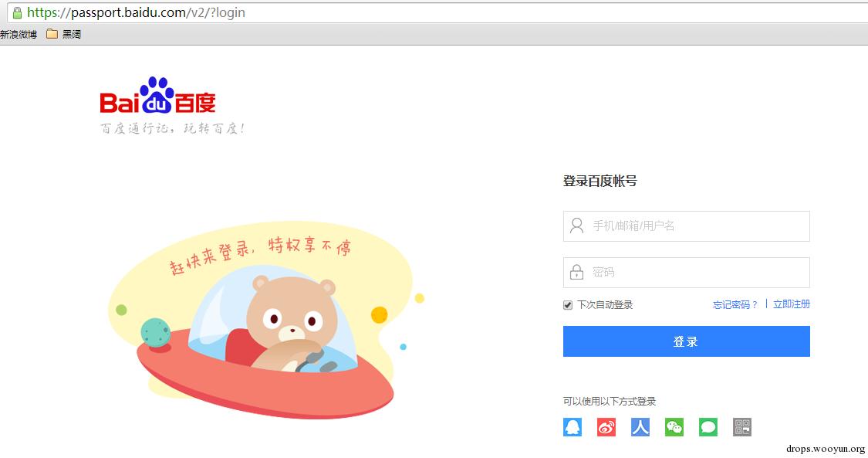Use the green SMS message login icon
Screen dimensions: 868x458
[x=708, y=427]
